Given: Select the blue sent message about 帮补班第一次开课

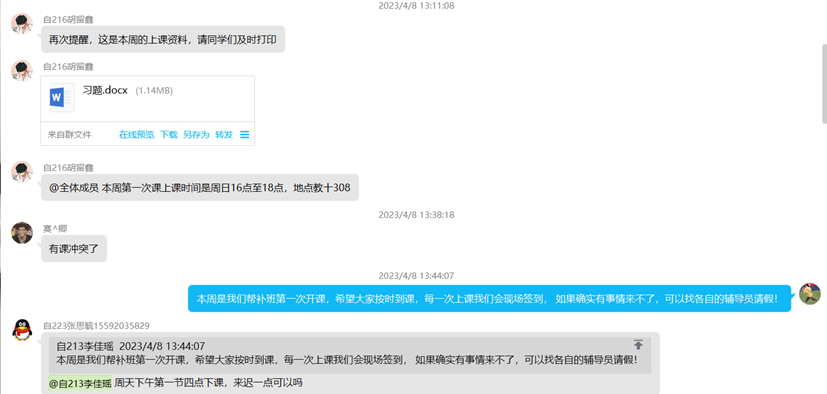Looking at the screenshot, I should coord(489,299).
